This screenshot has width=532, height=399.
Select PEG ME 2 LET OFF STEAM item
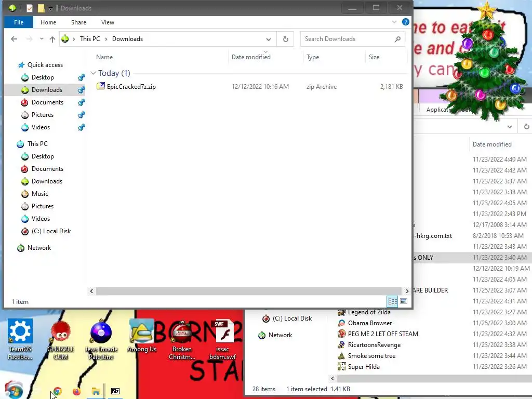tap(383, 334)
